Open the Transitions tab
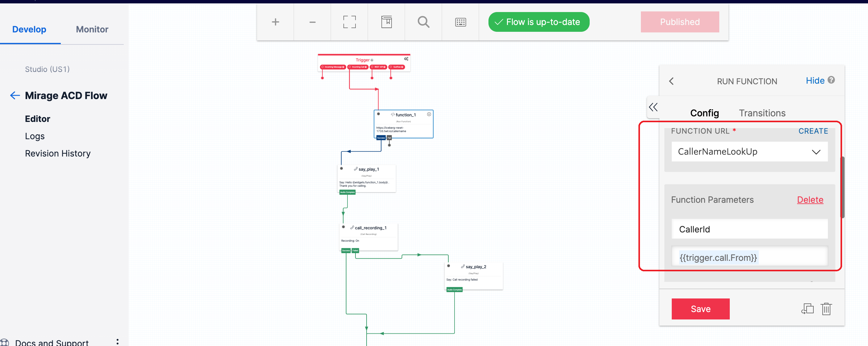 (x=762, y=113)
